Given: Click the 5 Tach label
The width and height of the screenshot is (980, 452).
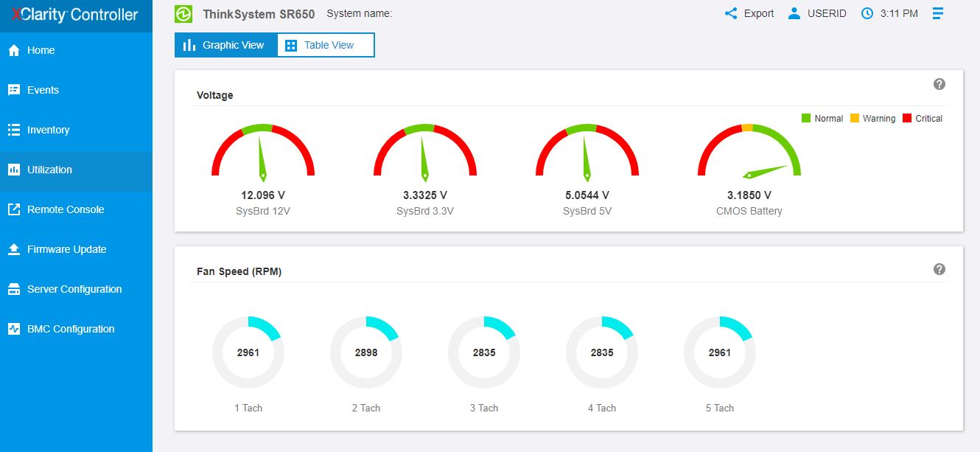Looking at the screenshot, I should click(720, 408).
